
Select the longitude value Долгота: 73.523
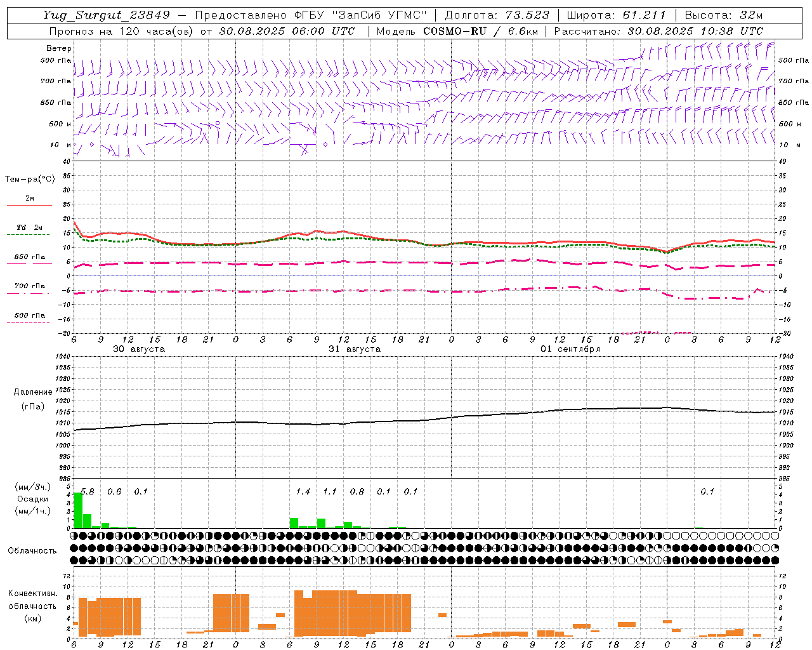[497, 16]
